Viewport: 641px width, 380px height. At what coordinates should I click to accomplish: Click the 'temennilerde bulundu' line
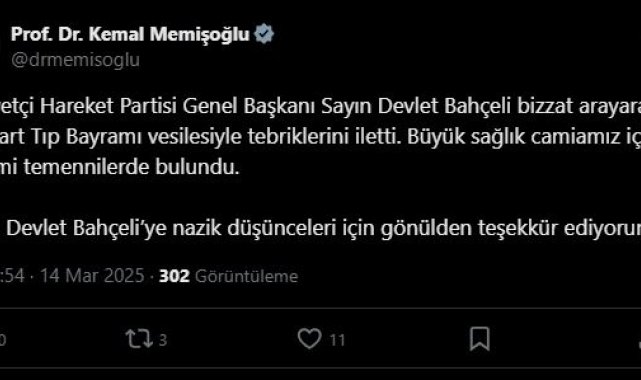click(131, 167)
